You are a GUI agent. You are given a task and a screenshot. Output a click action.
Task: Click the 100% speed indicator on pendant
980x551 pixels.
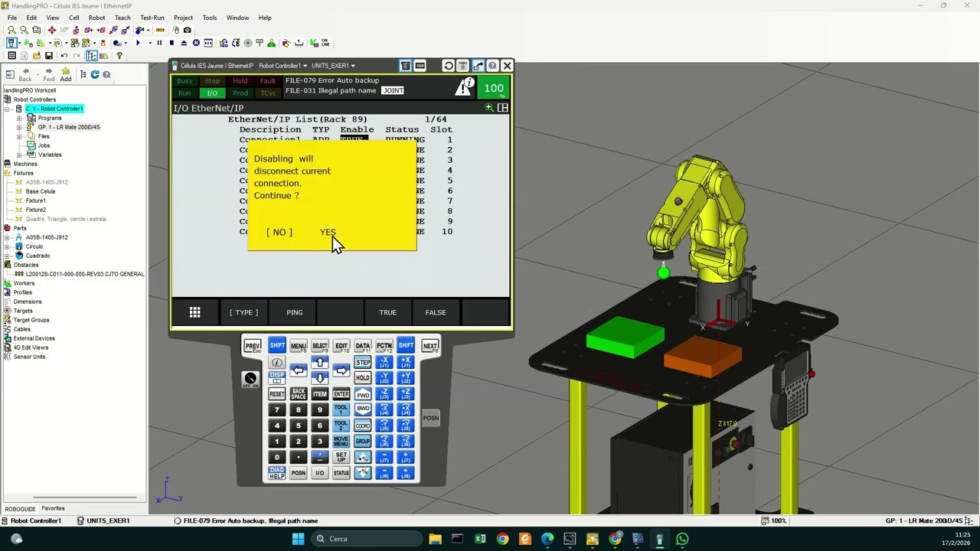click(494, 89)
